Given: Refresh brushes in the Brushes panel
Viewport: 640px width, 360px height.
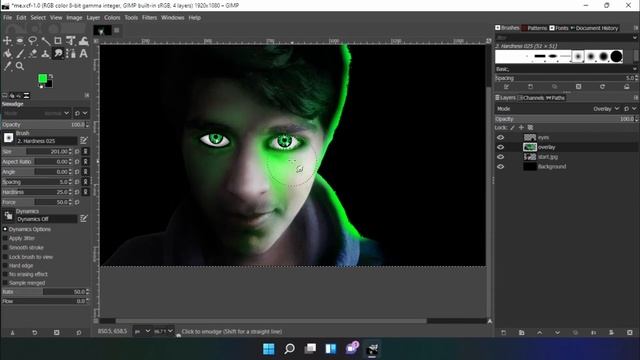Looking at the screenshot, I should pos(602,87).
